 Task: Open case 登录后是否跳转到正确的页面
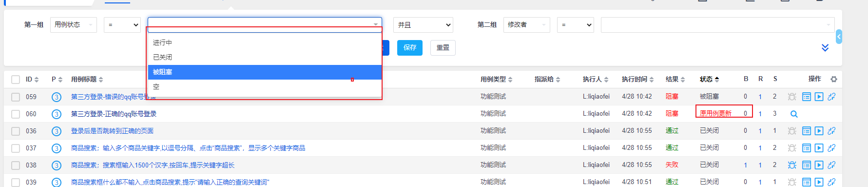click(113, 131)
